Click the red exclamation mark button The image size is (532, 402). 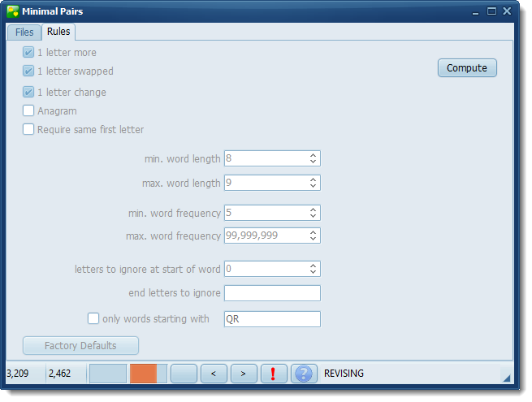pos(274,374)
